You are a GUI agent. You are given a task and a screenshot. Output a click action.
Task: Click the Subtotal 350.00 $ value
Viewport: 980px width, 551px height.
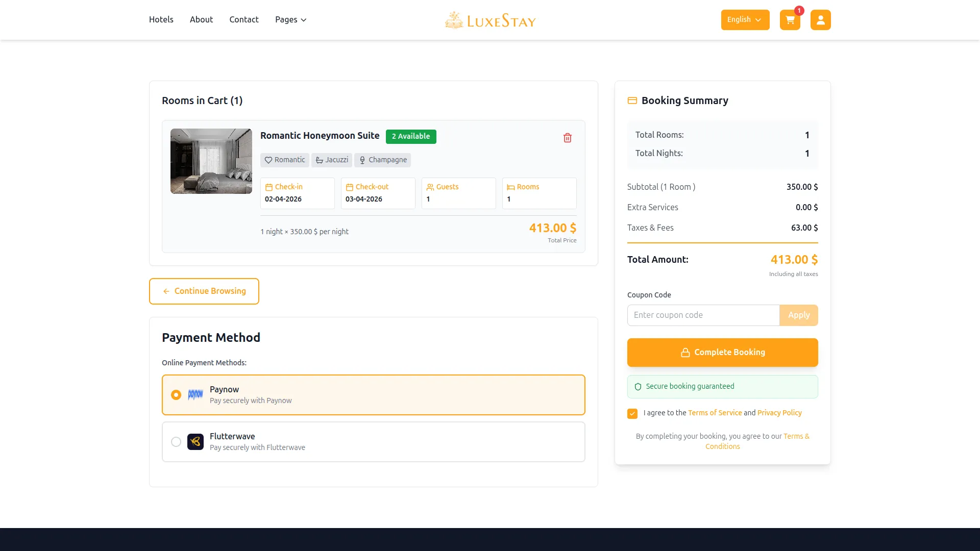(x=802, y=187)
